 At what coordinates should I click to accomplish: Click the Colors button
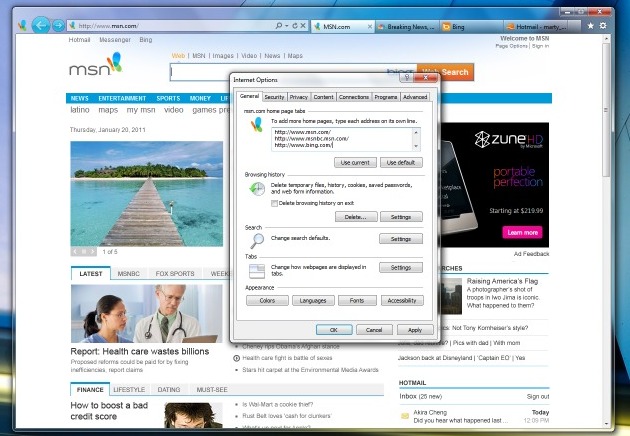tap(267, 301)
